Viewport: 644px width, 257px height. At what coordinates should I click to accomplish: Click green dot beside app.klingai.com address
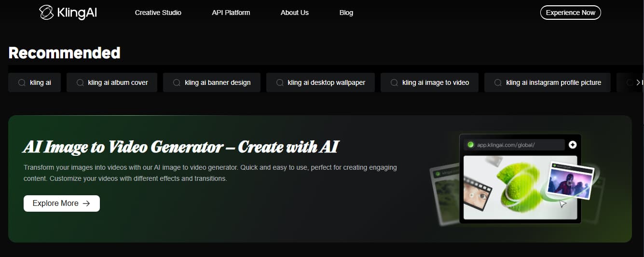click(x=470, y=145)
